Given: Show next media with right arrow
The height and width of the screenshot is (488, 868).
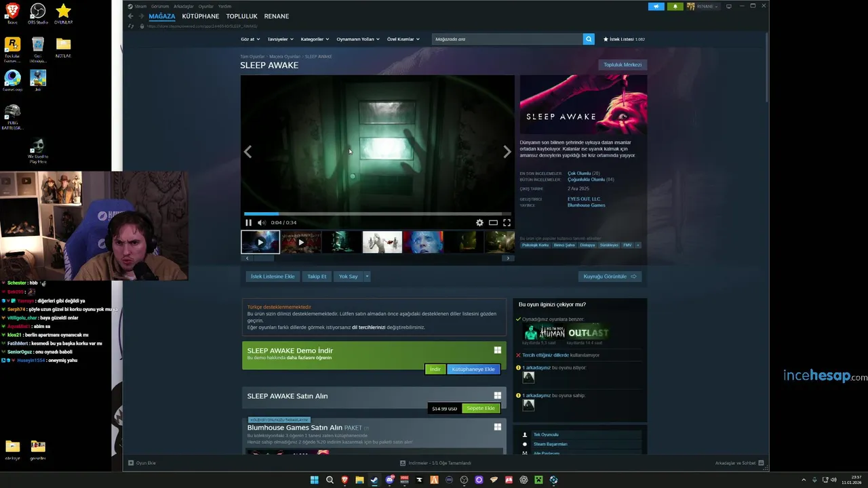Looking at the screenshot, I should pyautogui.click(x=507, y=152).
